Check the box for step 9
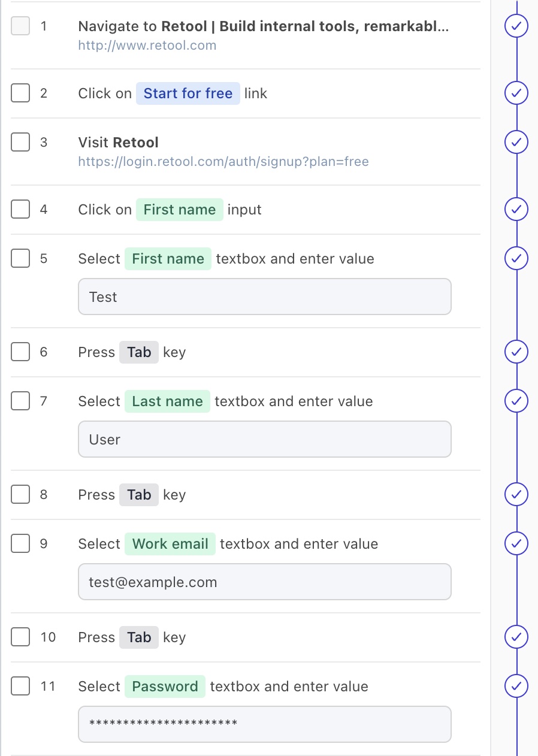The width and height of the screenshot is (538, 756). (x=20, y=544)
